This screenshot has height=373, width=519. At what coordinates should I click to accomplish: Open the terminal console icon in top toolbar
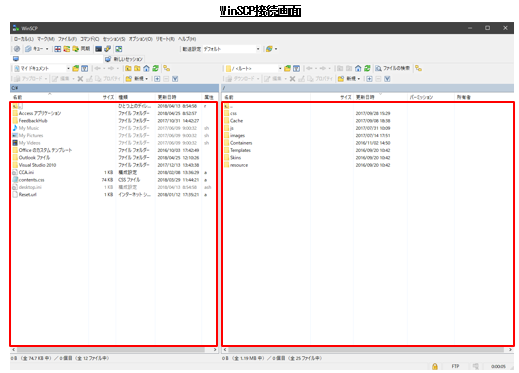pos(98,49)
